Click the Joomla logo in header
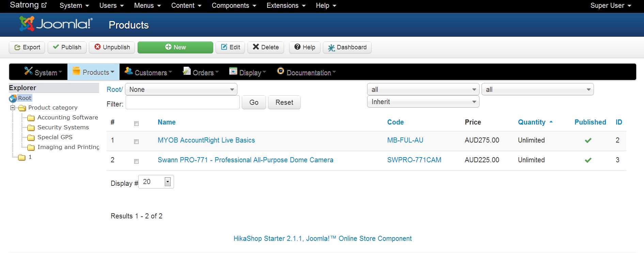 tap(56, 24)
